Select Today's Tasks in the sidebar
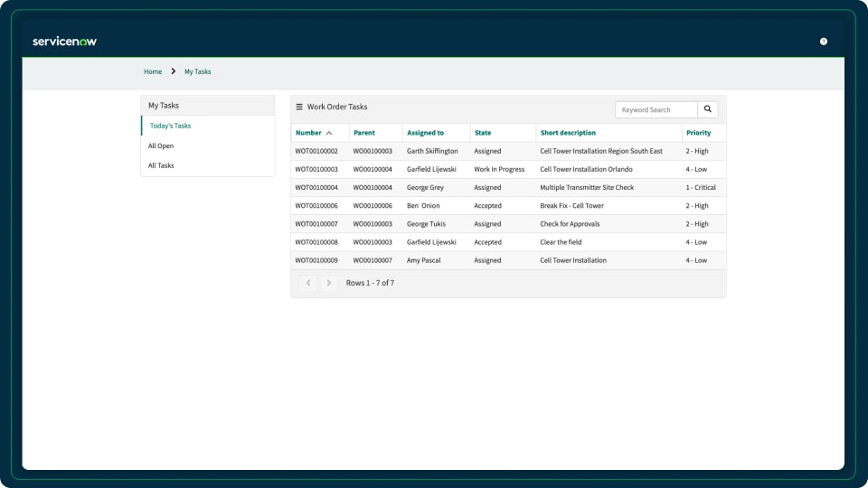Screen dimensions: 868x488 [170, 126]
